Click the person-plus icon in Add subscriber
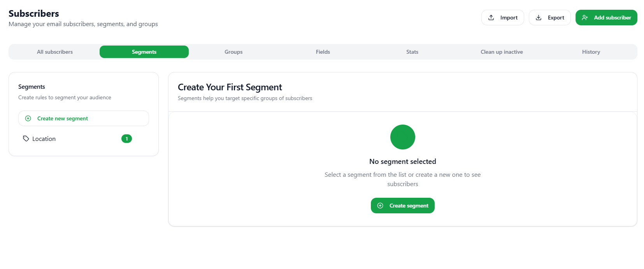Viewport: 644px width, 269px height. (x=585, y=18)
